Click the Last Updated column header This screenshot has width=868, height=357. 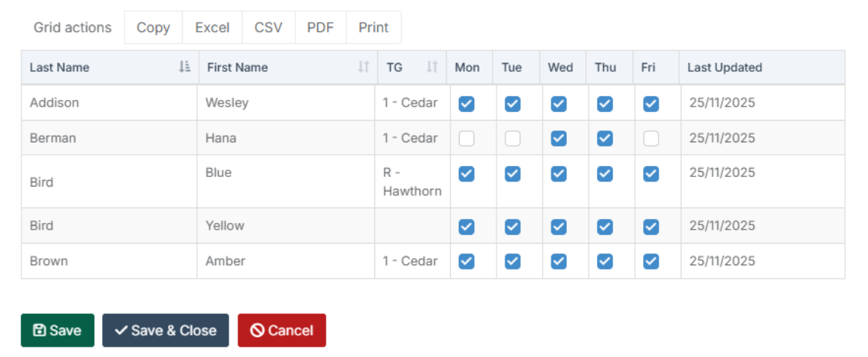pyautogui.click(x=724, y=67)
